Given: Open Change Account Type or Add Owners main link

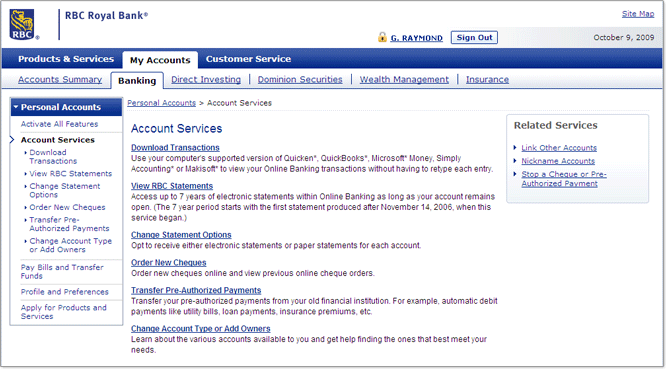Looking at the screenshot, I should click(200, 329).
